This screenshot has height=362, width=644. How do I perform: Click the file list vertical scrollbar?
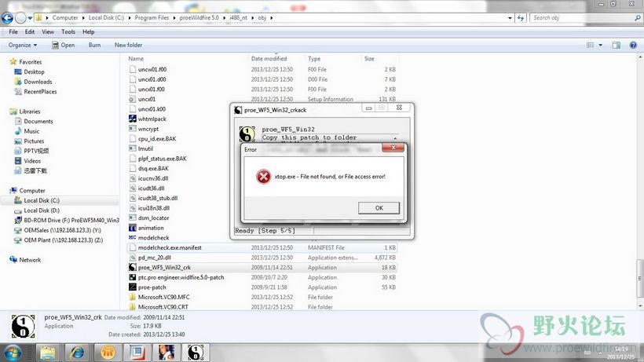(640, 278)
